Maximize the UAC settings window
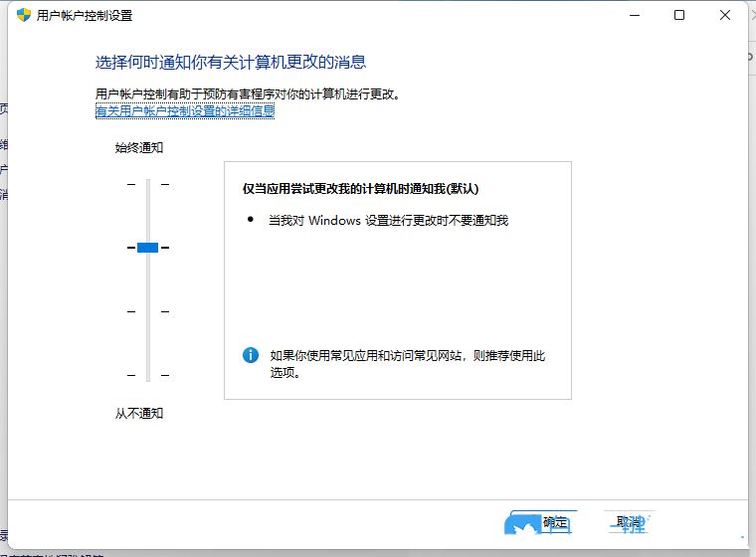The height and width of the screenshot is (557, 756). [x=678, y=16]
